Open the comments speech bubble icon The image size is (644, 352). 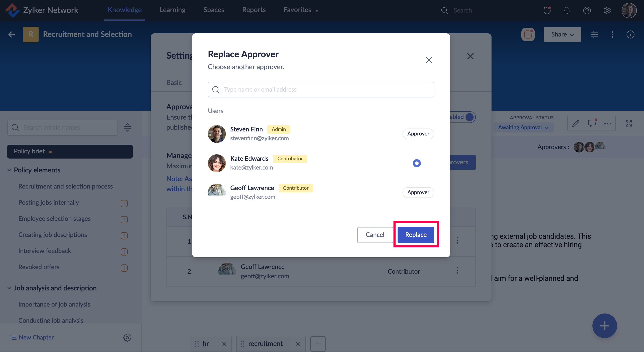(592, 123)
